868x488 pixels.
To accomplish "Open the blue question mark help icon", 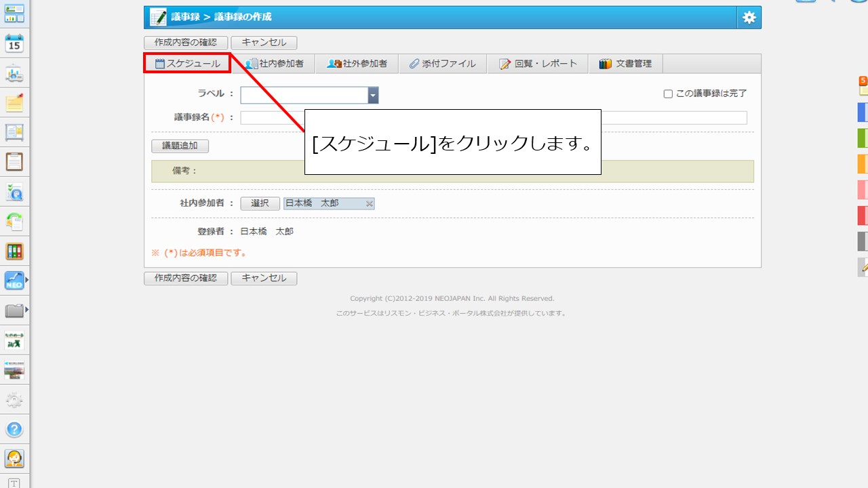I will (14, 429).
